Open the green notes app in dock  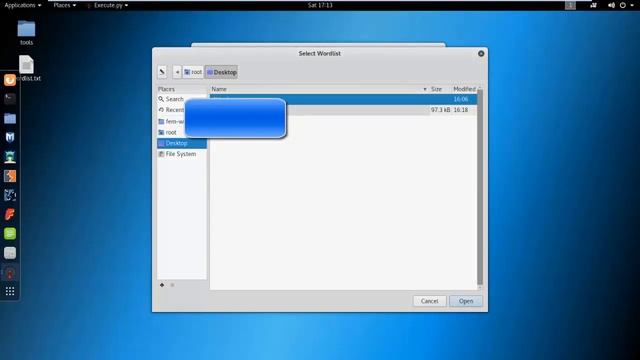pos(10,233)
